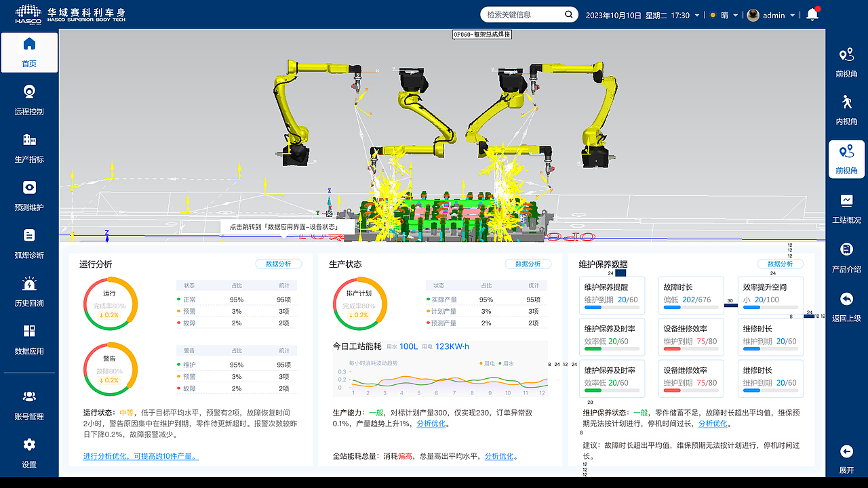Click 维护保养数据 panel title
The image size is (868, 488).
603,264
